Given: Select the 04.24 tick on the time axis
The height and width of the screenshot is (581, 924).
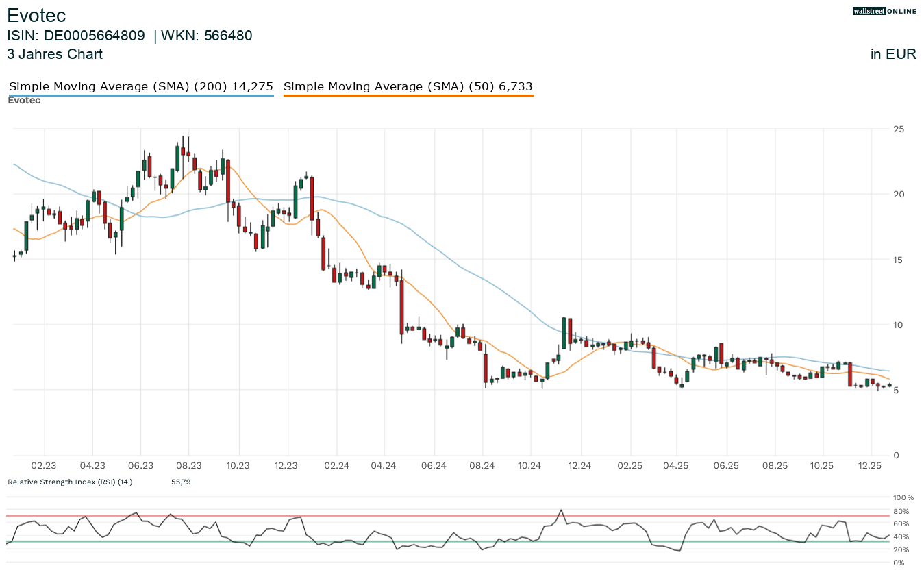Looking at the screenshot, I should tap(384, 466).
